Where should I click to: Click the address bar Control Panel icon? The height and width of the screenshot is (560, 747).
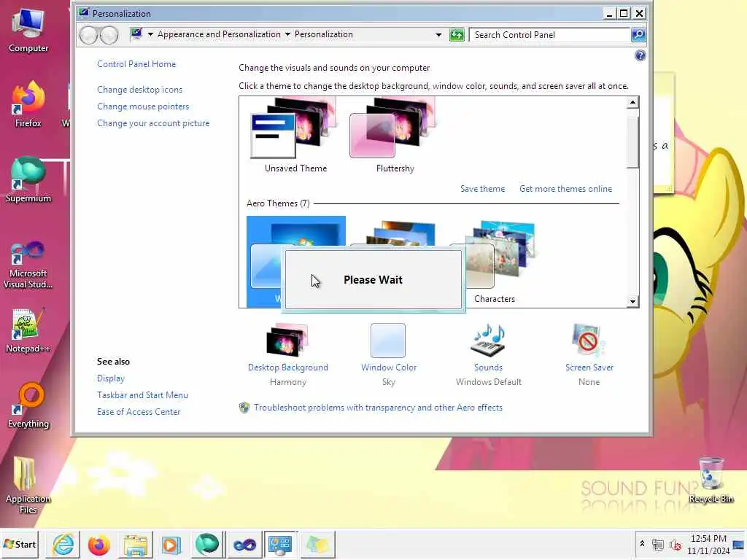tap(136, 34)
